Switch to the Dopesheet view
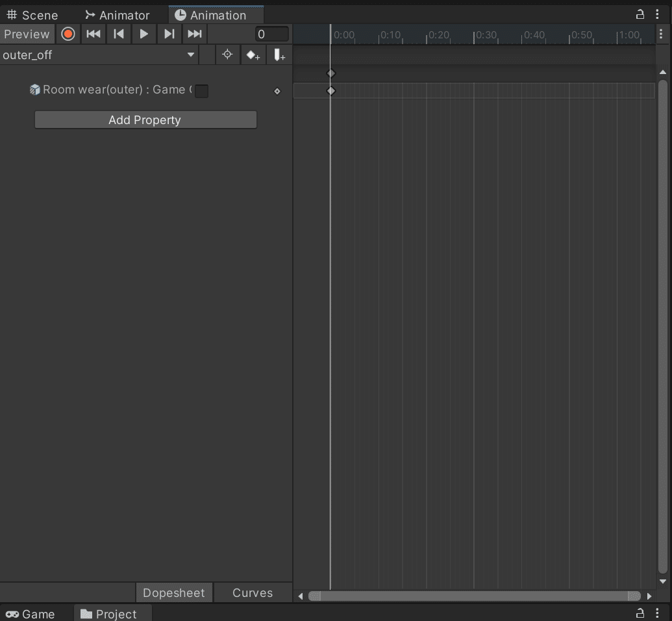Viewport: 672px width, 621px height. click(173, 592)
